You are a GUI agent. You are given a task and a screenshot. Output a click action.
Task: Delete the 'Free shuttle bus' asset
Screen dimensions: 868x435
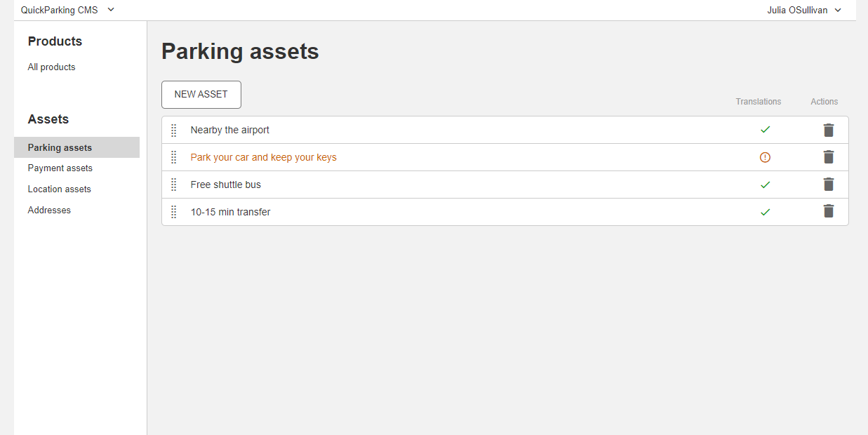point(829,185)
